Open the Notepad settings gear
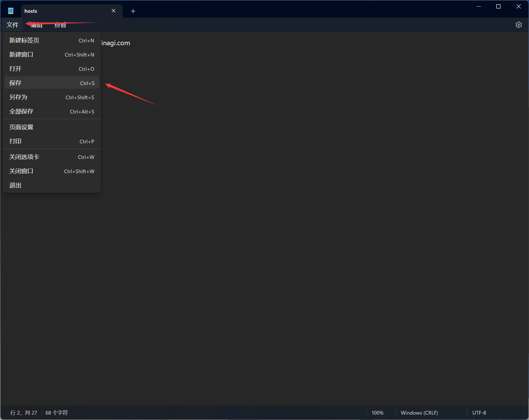The width and height of the screenshot is (529, 420). [518, 25]
